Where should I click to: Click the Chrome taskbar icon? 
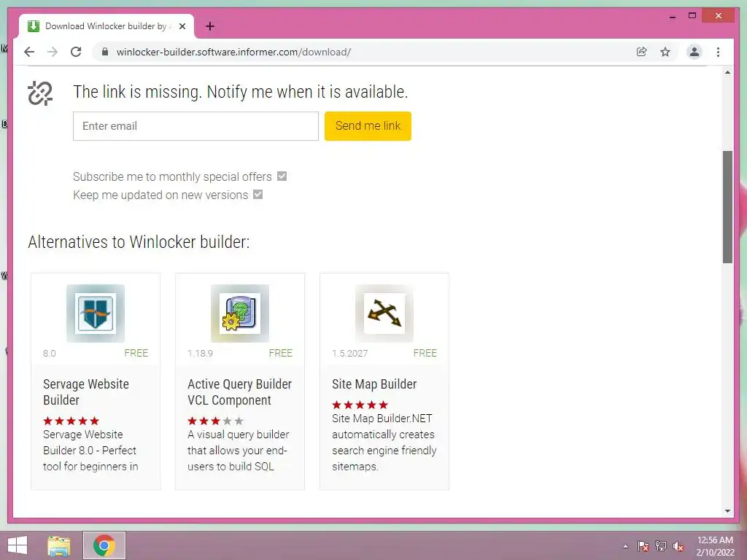click(x=104, y=545)
